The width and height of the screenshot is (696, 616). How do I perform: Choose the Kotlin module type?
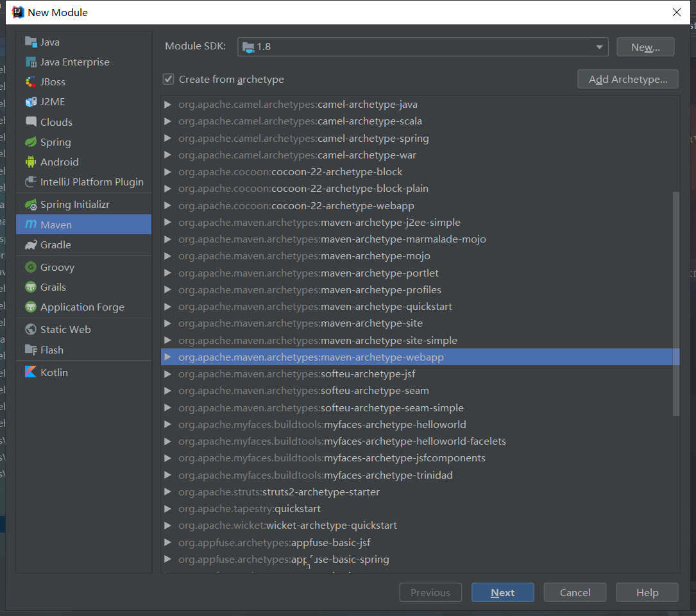point(83,372)
